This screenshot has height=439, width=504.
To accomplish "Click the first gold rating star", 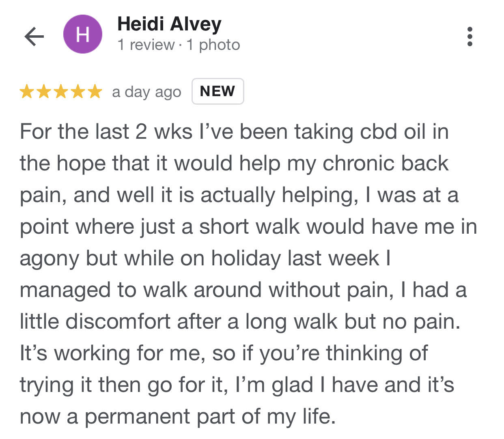I will tap(27, 92).
